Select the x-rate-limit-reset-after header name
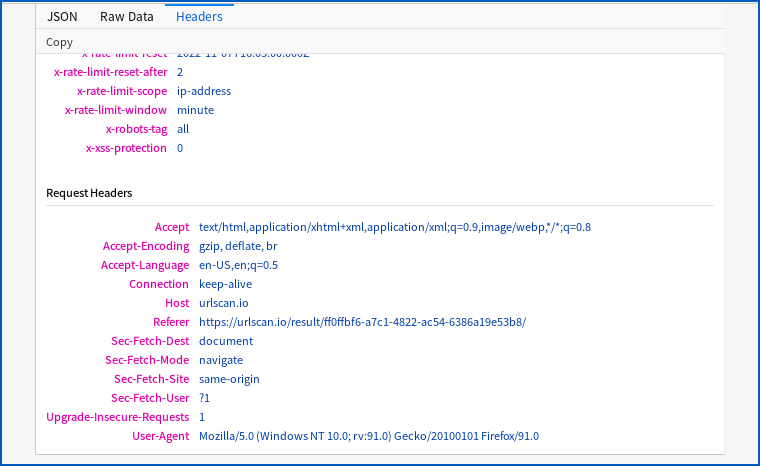The height and width of the screenshot is (466, 760). click(111, 72)
